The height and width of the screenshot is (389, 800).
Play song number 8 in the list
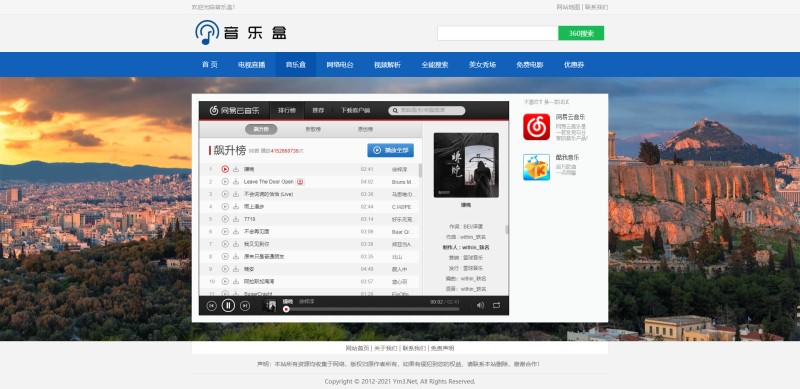click(x=225, y=256)
